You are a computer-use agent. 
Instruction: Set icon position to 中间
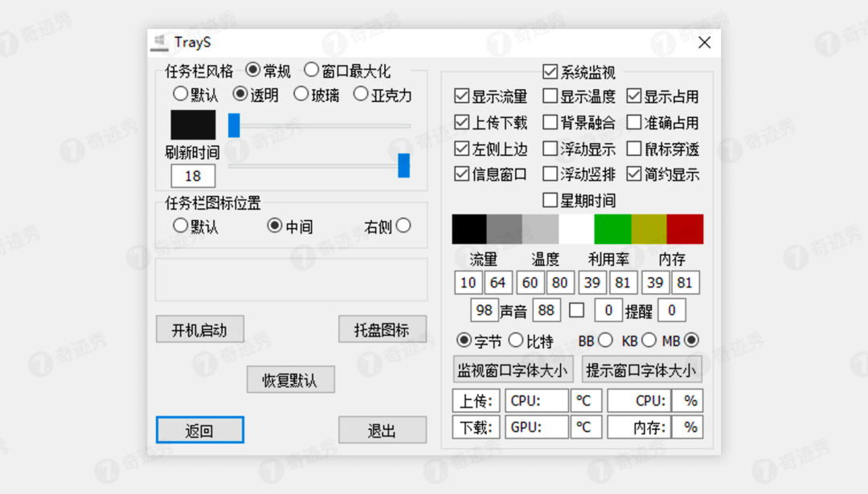(274, 225)
